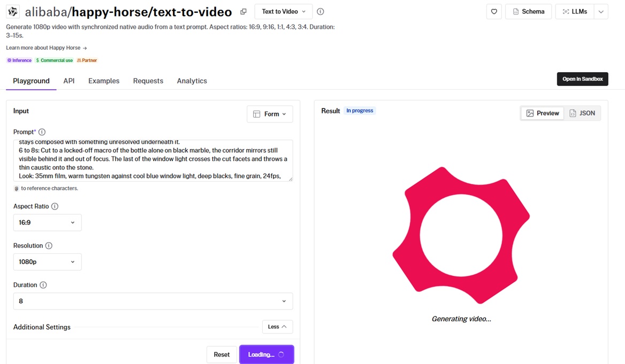Click the fal logo icon beside model name

tap(13, 12)
